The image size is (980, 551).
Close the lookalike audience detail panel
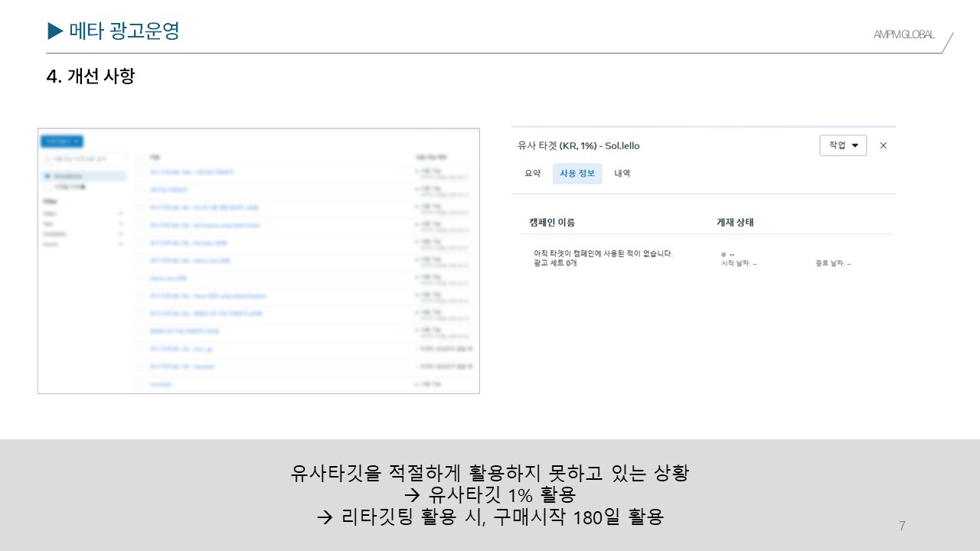(883, 145)
